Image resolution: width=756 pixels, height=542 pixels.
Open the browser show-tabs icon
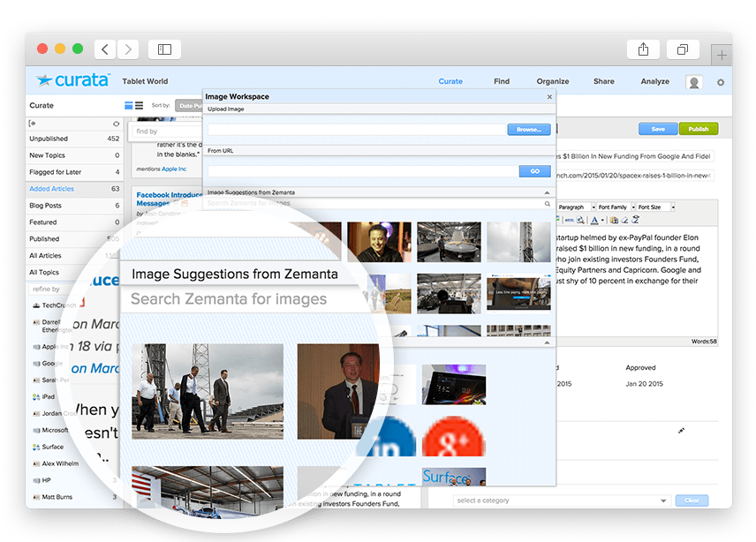coord(682,49)
